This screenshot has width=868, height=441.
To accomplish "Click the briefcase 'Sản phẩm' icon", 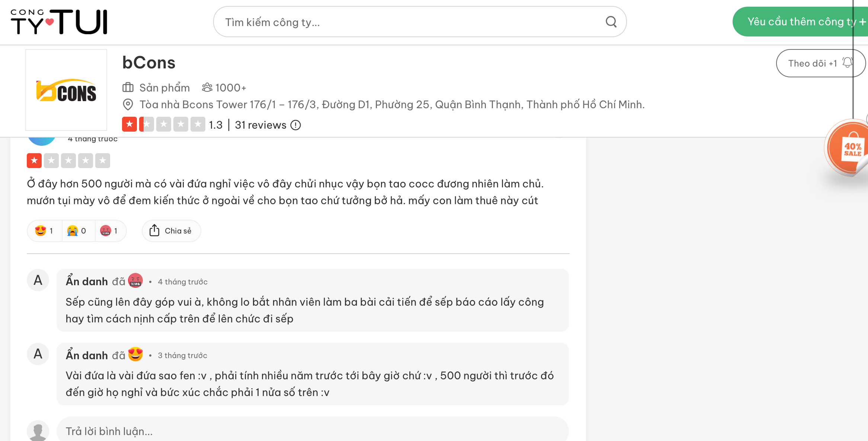I will (x=128, y=88).
